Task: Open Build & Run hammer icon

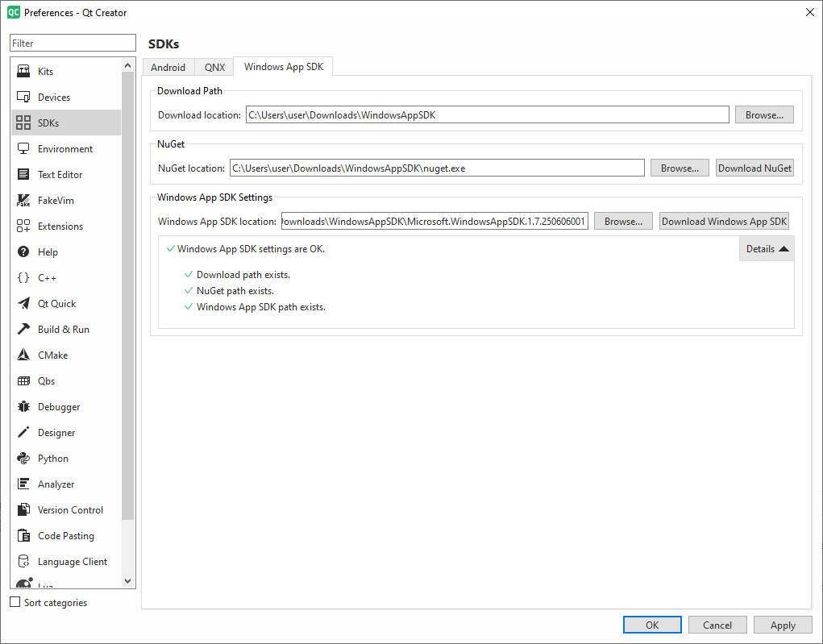Action: pyautogui.click(x=23, y=329)
